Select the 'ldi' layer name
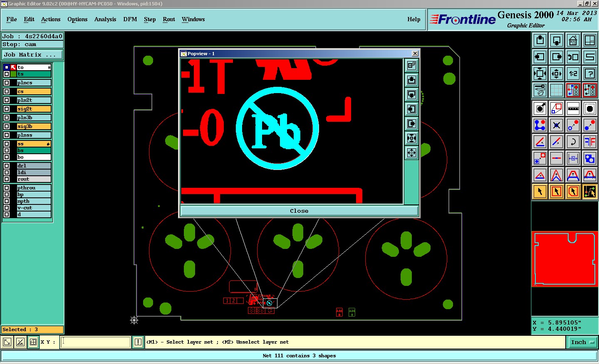The image size is (599, 364). (x=34, y=172)
